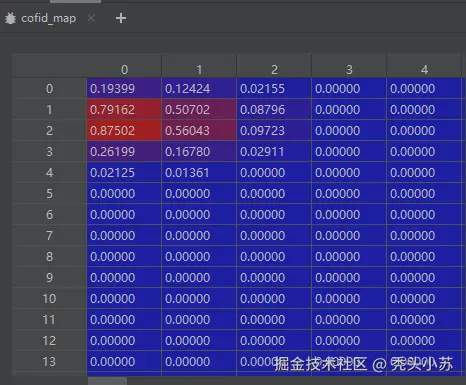Click cell with value 0.87502
This screenshot has width=466, height=385.
pos(124,131)
